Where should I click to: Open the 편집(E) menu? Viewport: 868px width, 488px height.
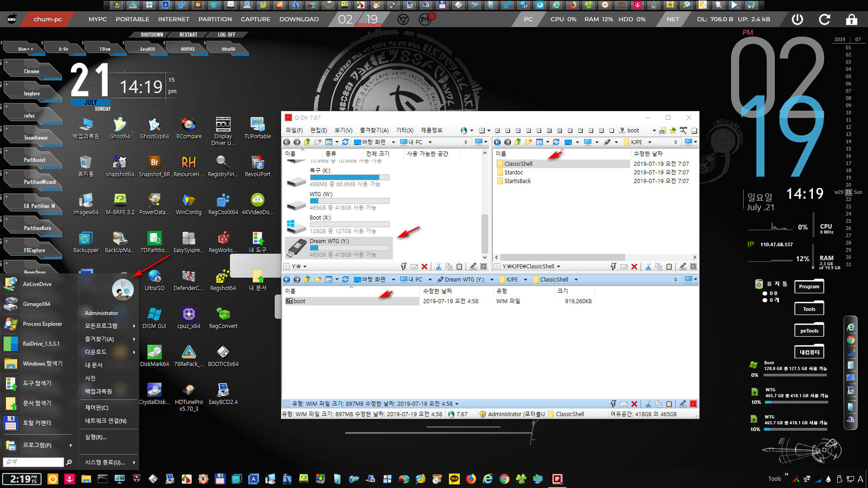pos(318,130)
